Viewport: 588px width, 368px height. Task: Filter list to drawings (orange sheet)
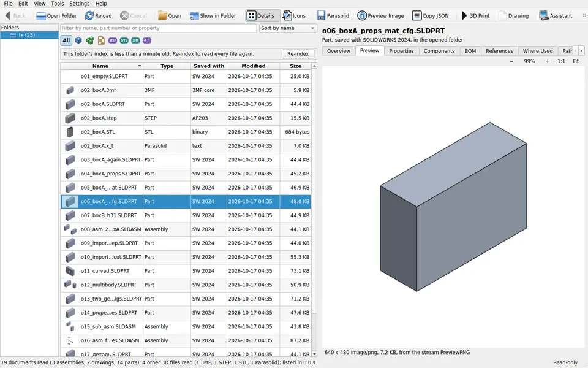101,40
